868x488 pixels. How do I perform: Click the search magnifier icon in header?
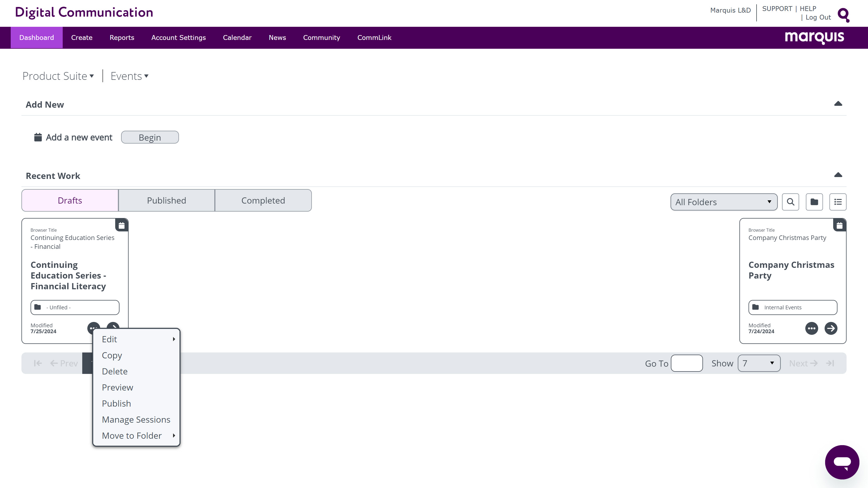(843, 15)
